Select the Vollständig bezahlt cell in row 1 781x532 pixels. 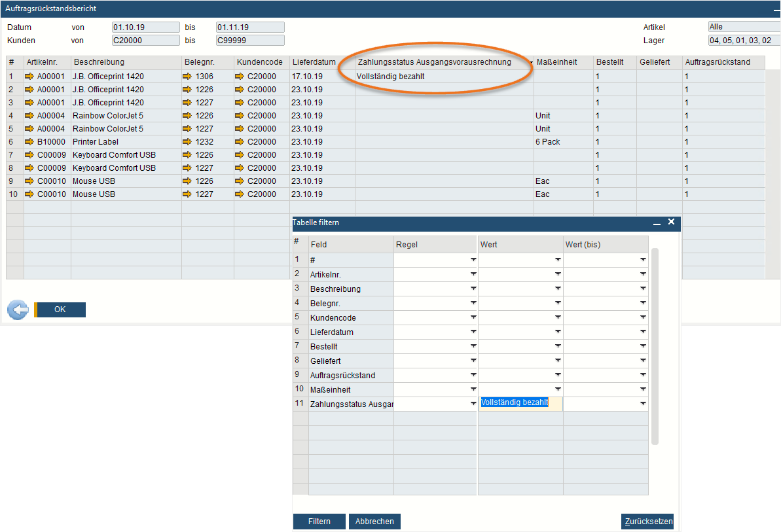tap(445, 76)
